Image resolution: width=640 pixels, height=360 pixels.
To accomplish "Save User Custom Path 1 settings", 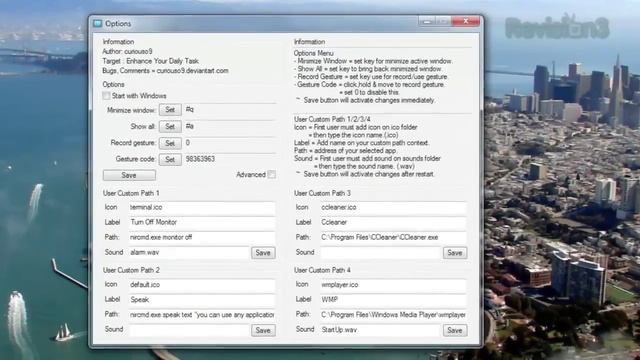I will 263,253.
